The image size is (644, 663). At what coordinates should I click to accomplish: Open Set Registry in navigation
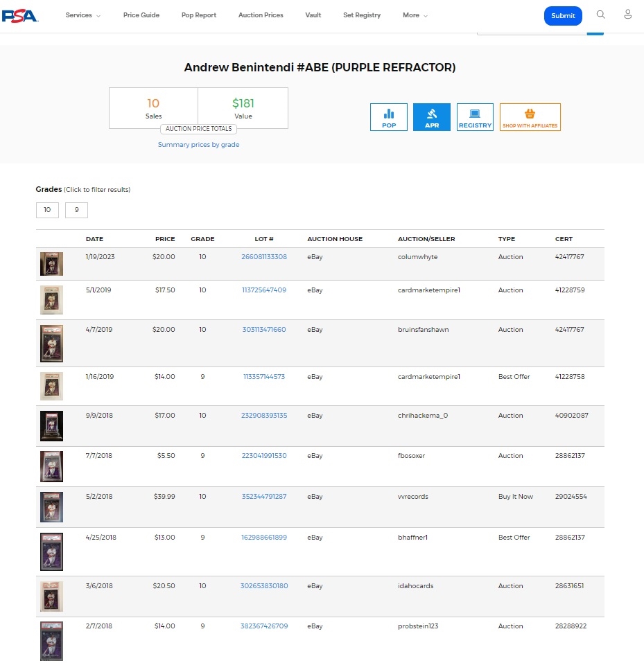[362, 15]
